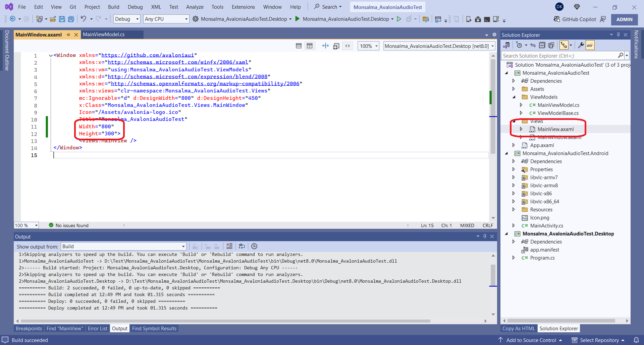Switch to Error List tab
The height and width of the screenshot is (345, 644).
click(x=98, y=329)
